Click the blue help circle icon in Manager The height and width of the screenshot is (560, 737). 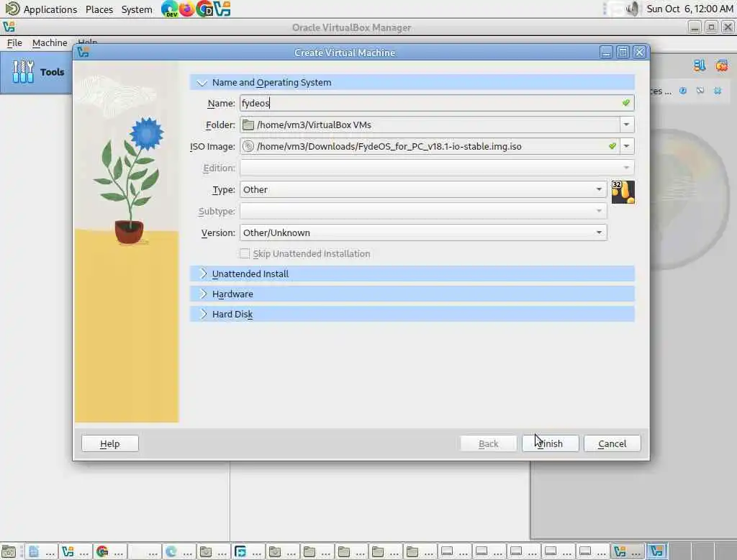pos(683,91)
